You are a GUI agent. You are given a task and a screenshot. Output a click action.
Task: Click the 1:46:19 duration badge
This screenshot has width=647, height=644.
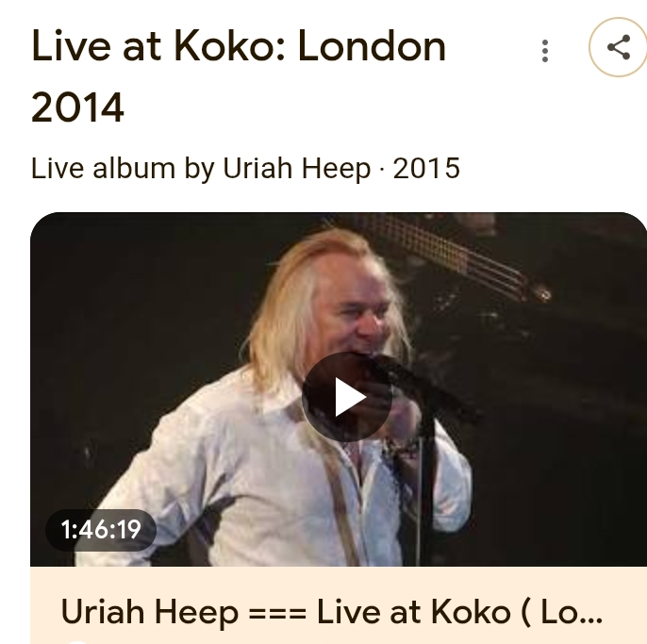101,530
